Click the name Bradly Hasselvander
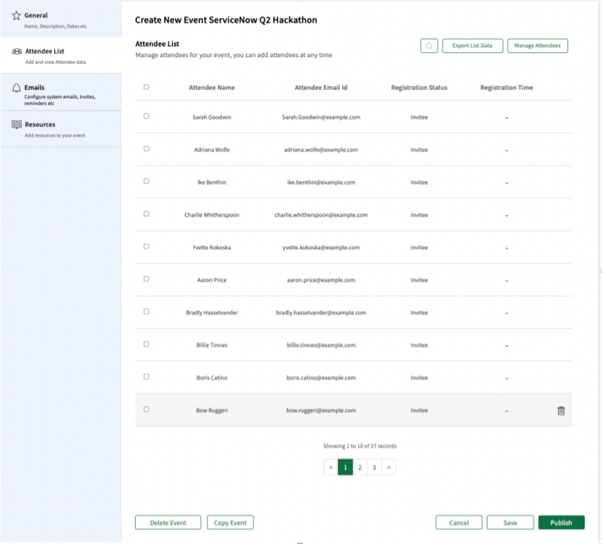 (212, 313)
